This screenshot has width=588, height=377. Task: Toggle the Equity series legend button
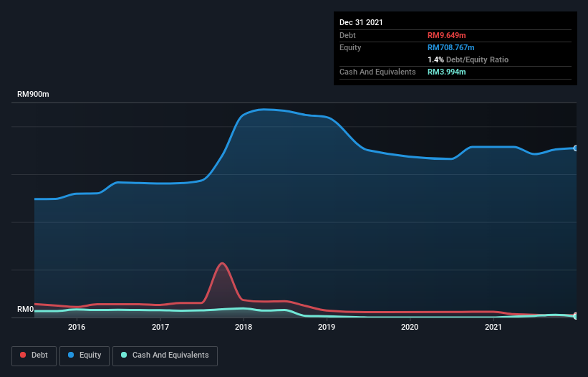(x=85, y=355)
